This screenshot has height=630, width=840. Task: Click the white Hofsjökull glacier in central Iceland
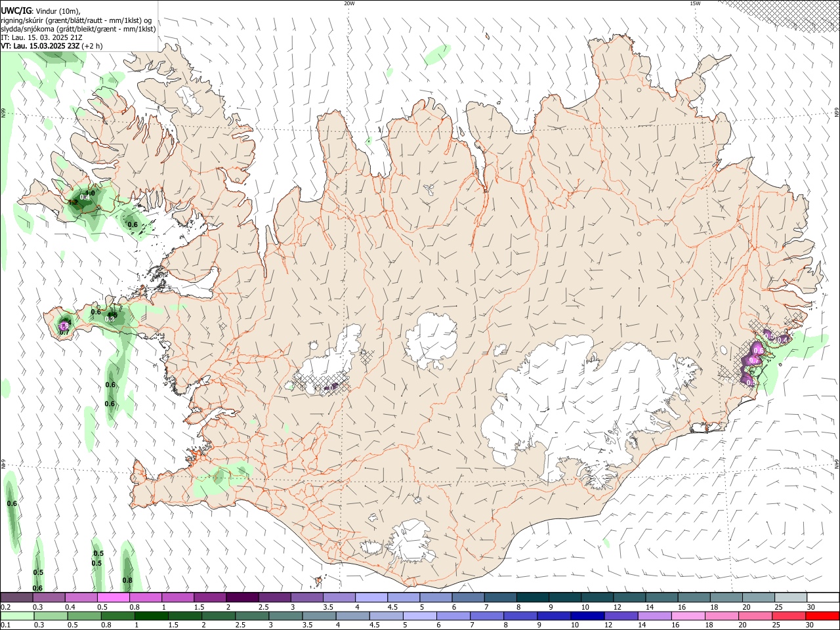432,340
